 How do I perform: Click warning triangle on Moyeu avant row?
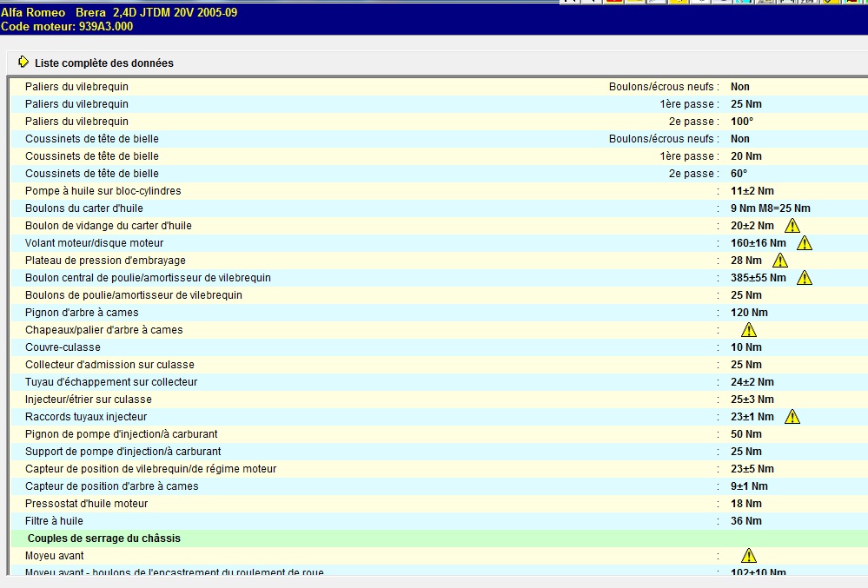748,556
